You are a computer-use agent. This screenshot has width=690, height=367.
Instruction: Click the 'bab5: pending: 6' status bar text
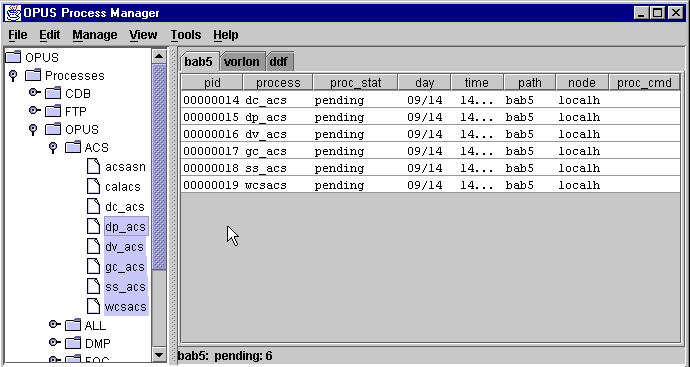point(225,356)
